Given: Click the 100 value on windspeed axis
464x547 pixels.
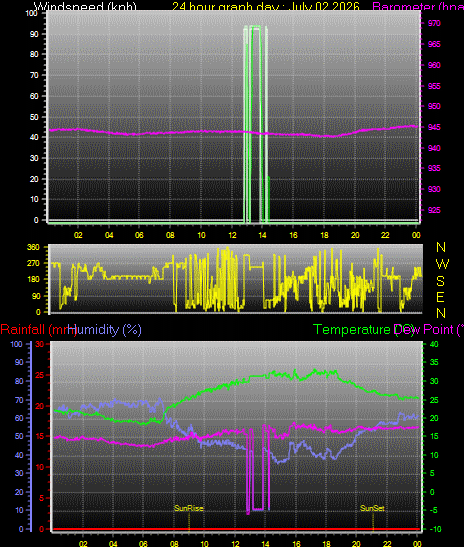Looking at the screenshot, I should click(31, 13).
